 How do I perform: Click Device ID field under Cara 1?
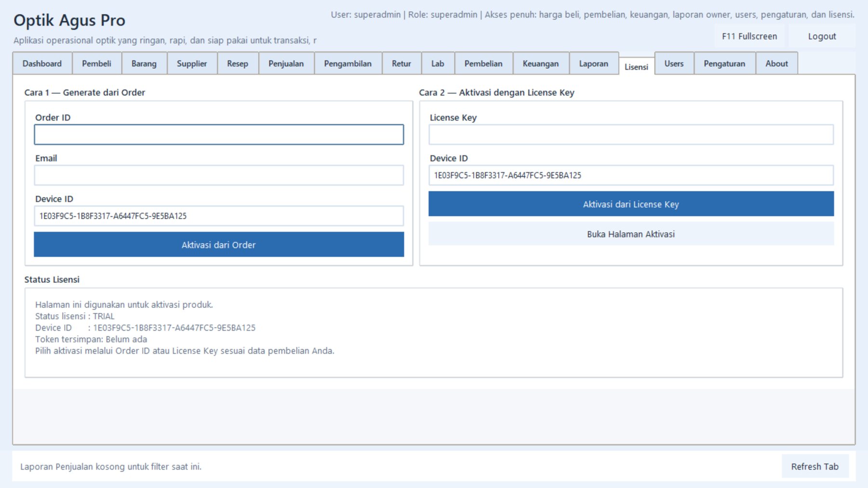pyautogui.click(x=219, y=216)
